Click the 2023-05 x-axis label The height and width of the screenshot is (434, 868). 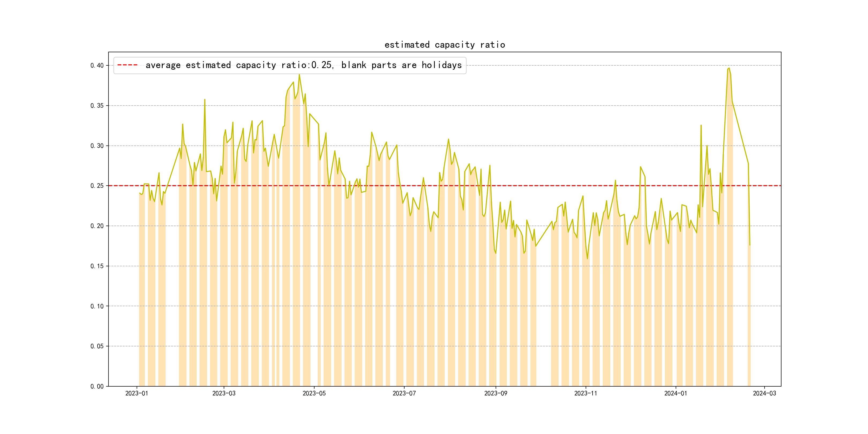(x=314, y=393)
